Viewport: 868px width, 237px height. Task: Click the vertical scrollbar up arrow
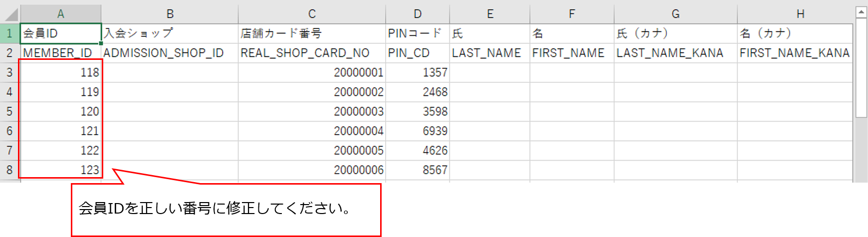pyautogui.click(x=861, y=12)
